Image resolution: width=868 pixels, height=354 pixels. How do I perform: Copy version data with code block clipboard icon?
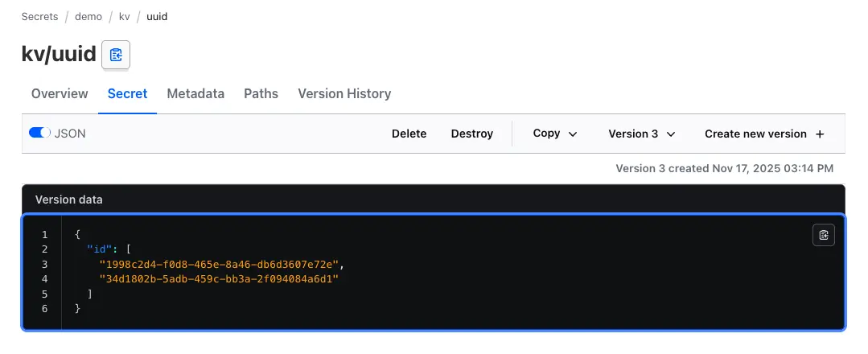823,235
